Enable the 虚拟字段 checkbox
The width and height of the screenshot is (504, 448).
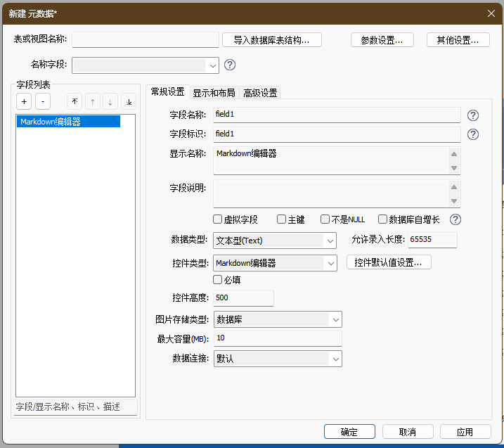(x=218, y=219)
